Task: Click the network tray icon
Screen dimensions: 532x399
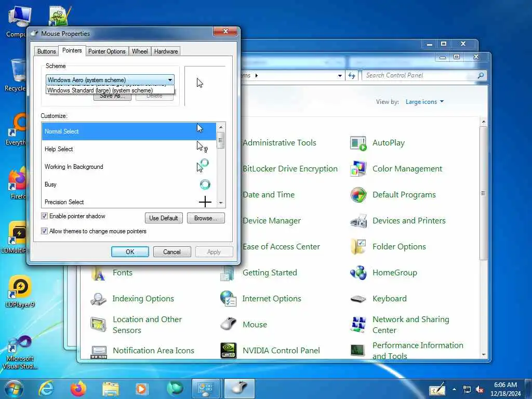Action: 467,390
